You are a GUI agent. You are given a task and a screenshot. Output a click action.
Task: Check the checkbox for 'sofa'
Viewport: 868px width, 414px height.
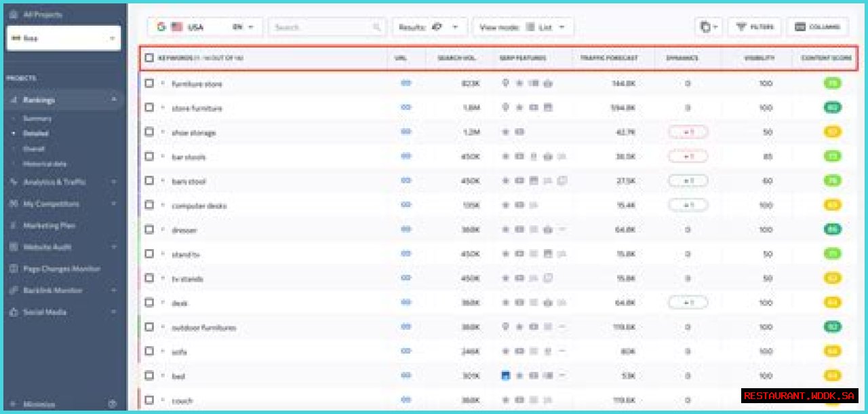pos(150,352)
